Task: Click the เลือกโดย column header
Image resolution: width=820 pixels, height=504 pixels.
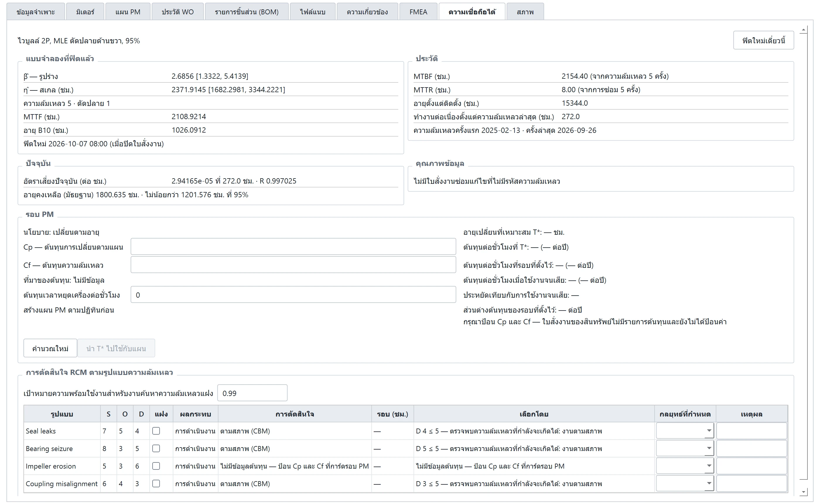Action: [x=534, y=414]
